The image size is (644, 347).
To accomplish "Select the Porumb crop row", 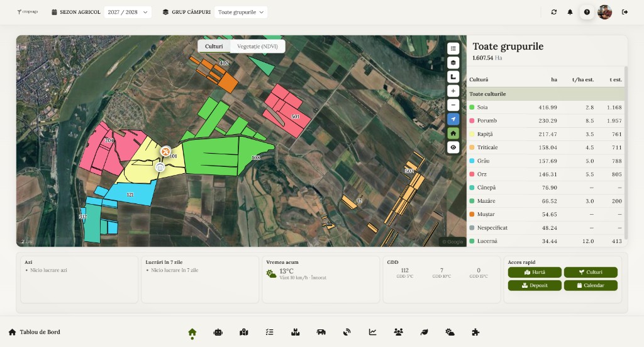I will [545, 120].
